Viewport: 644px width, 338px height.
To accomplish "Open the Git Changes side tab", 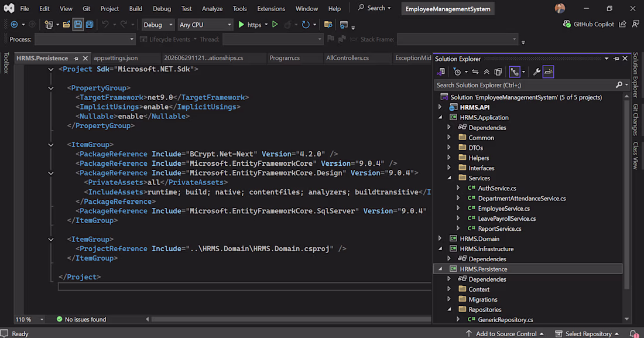I will [x=635, y=120].
